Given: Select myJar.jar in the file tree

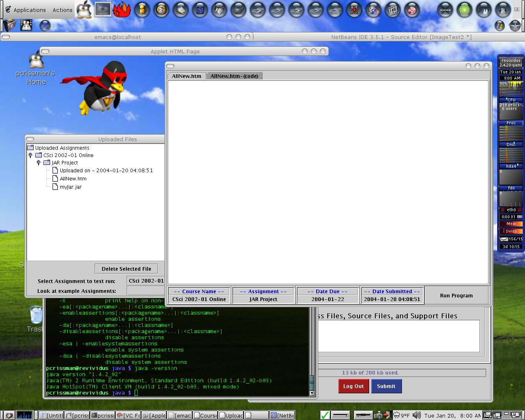Looking at the screenshot, I should (71, 187).
